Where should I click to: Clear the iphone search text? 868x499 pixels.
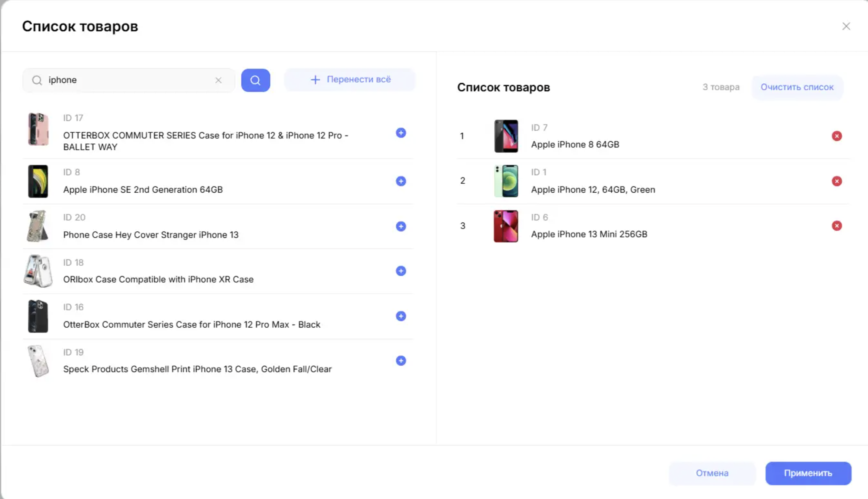point(218,80)
